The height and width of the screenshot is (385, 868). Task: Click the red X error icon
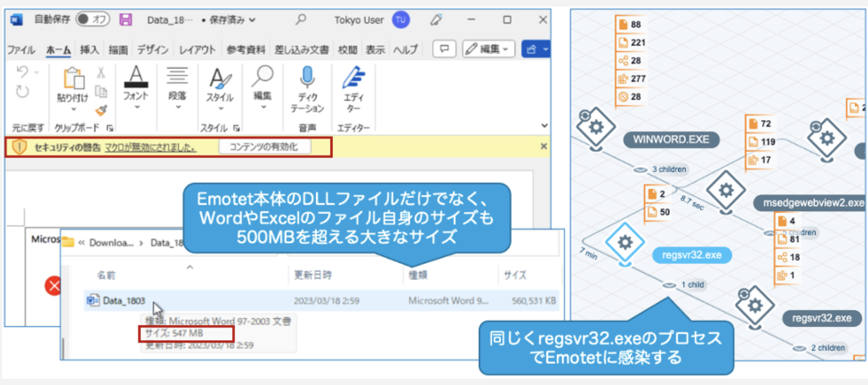(x=53, y=285)
